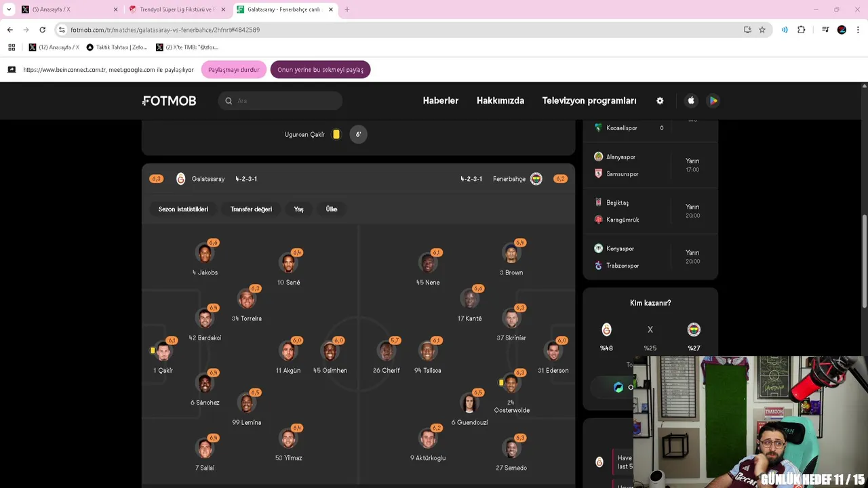Select Guendouzi player avatar
Screen dimensions: 868x488
click(469, 403)
